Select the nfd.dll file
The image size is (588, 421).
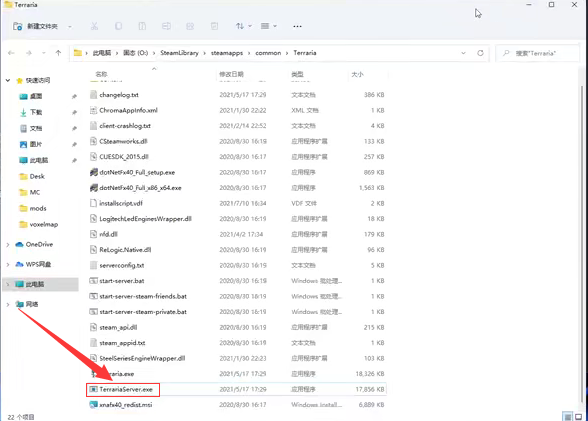108,234
